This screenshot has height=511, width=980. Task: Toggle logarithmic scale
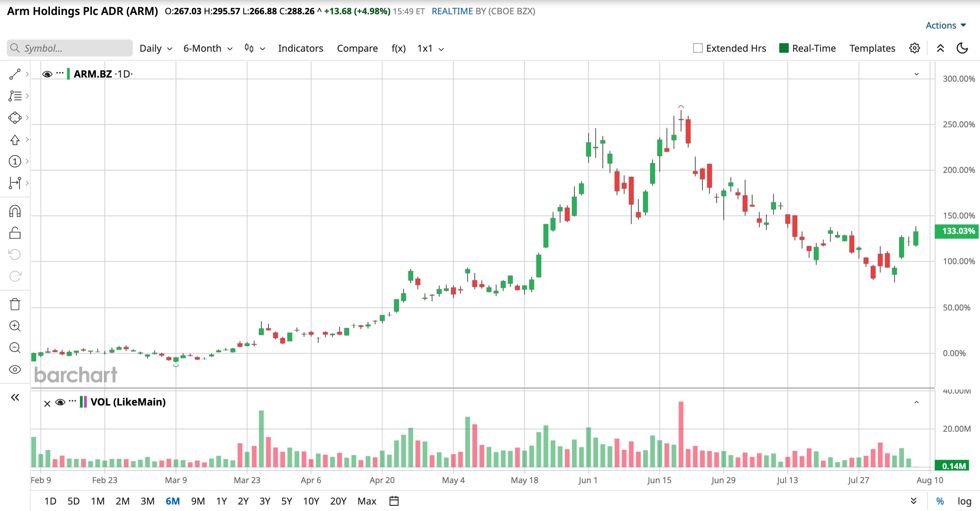point(964,501)
